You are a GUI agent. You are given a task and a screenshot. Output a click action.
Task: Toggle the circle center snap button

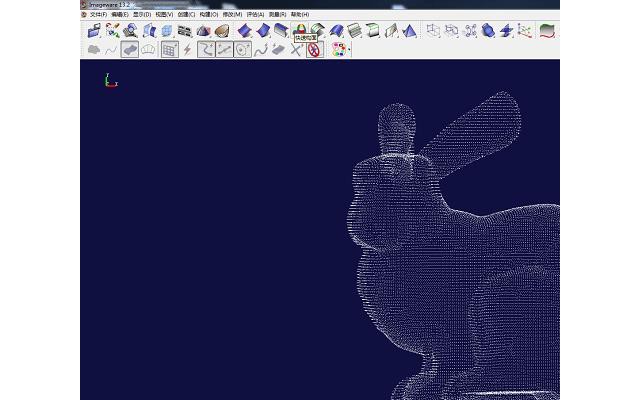coord(242,50)
